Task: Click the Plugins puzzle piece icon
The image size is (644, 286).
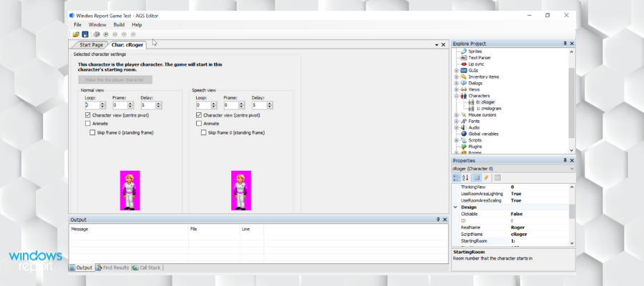Action: click(464, 147)
